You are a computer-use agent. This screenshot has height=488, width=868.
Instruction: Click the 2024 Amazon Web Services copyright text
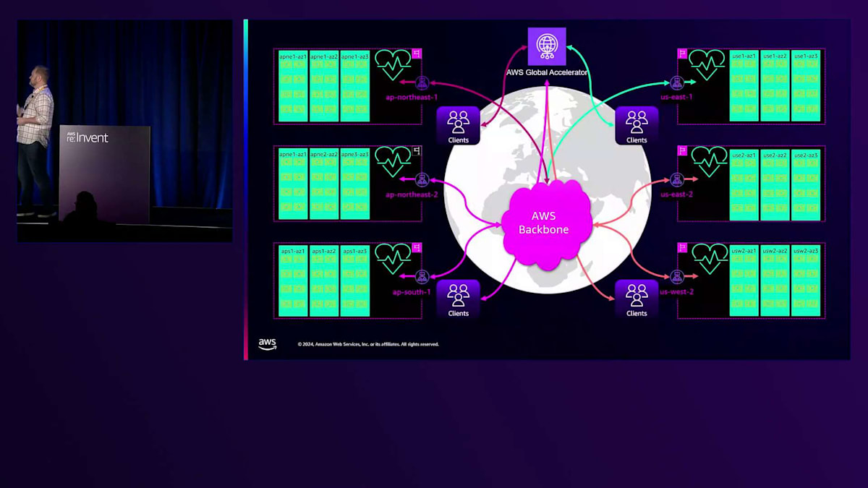368,344
